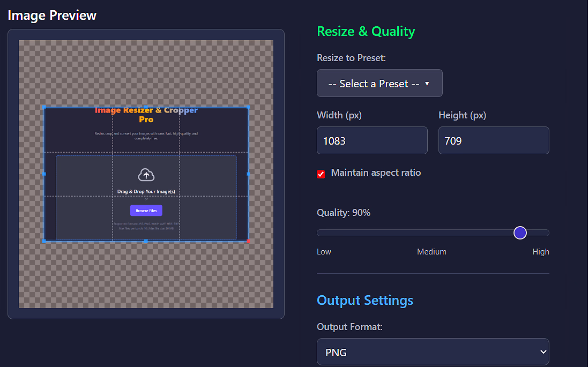Click the Browse Files button in the preview
The width and height of the screenshot is (588, 367).
[146, 210]
